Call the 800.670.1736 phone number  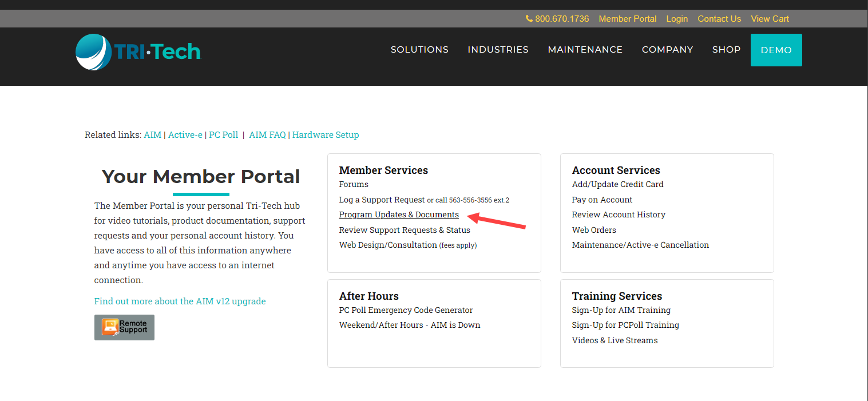pyautogui.click(x=557, y=19)
